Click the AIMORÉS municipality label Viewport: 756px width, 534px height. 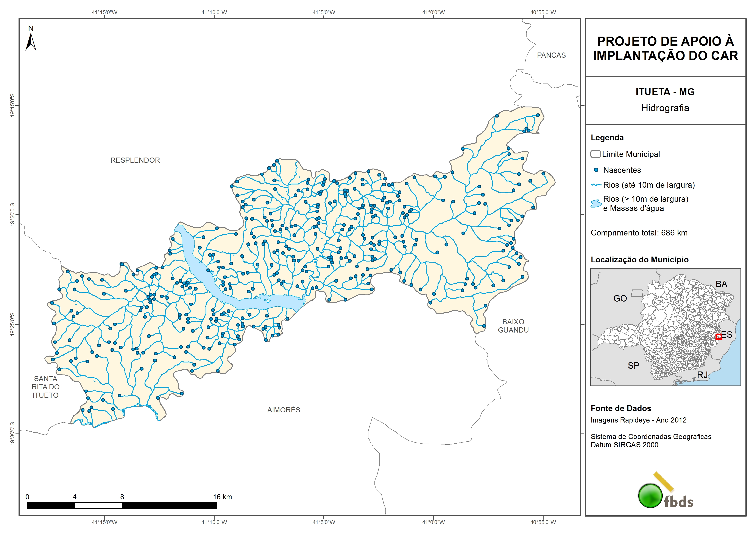284,410
